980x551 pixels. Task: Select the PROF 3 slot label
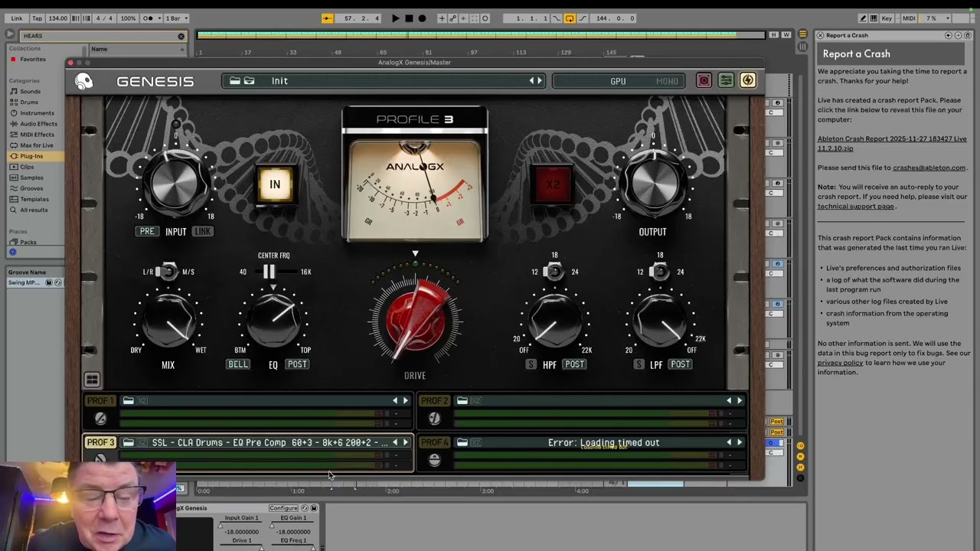(x=100, y=442)
